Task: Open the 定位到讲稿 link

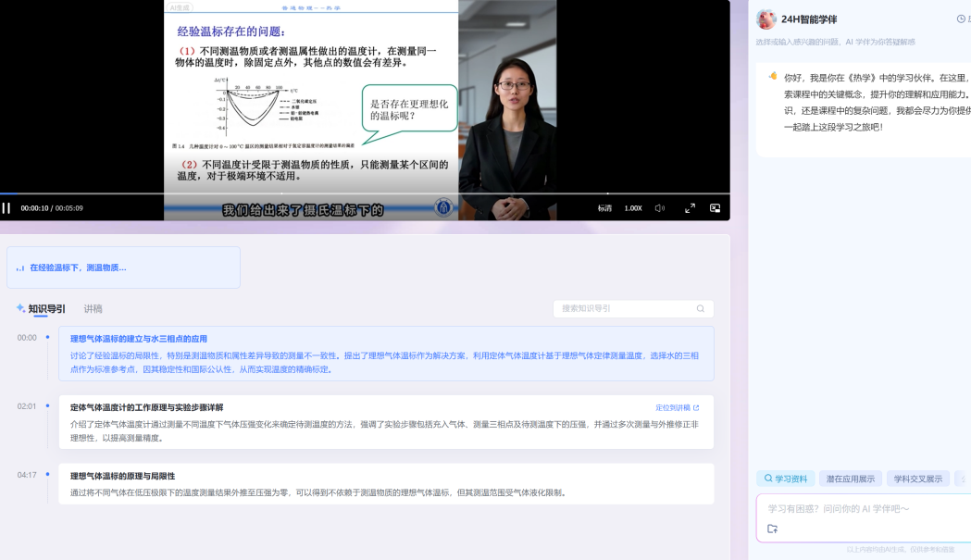Action: click(x=678, y=407)
